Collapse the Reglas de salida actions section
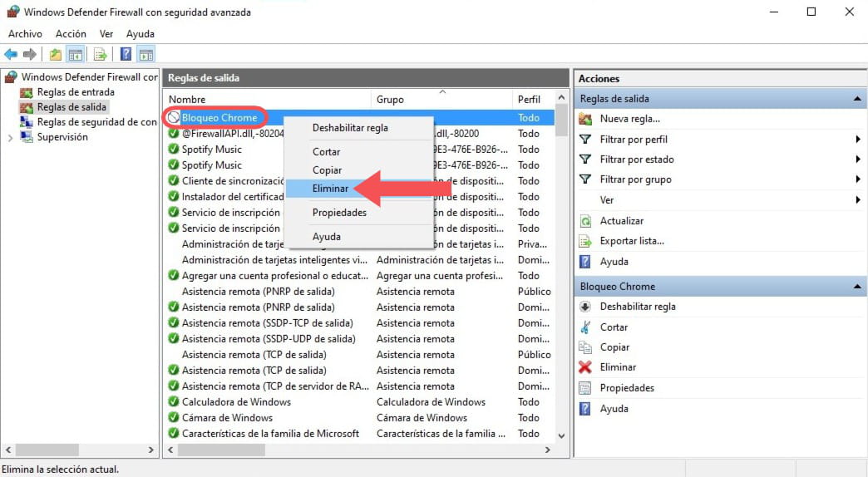Image resolution: width=868 pixels, height=477 pixels. [x=857, y=99]
